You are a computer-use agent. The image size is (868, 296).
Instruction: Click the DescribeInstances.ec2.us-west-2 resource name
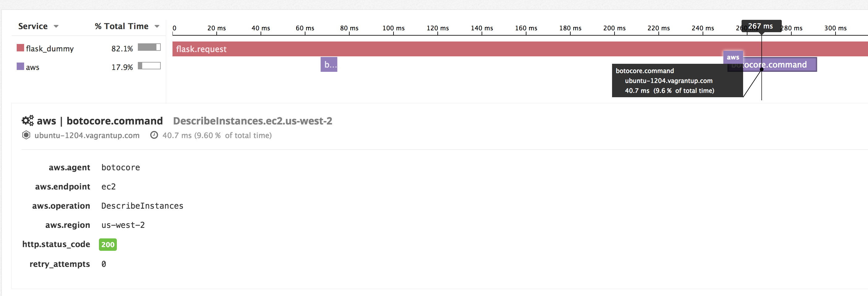pyautogui.click(x=252, y=121)
